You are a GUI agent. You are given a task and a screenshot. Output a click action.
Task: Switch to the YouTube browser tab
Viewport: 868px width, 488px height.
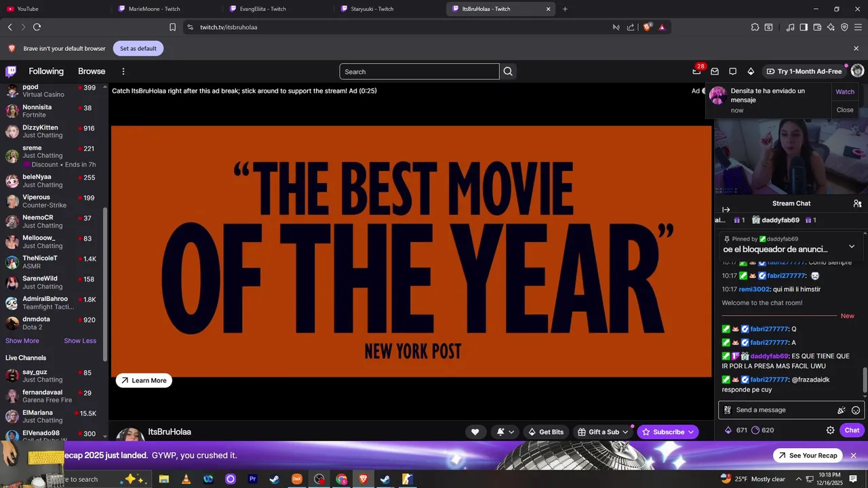(x=54, y=9)
